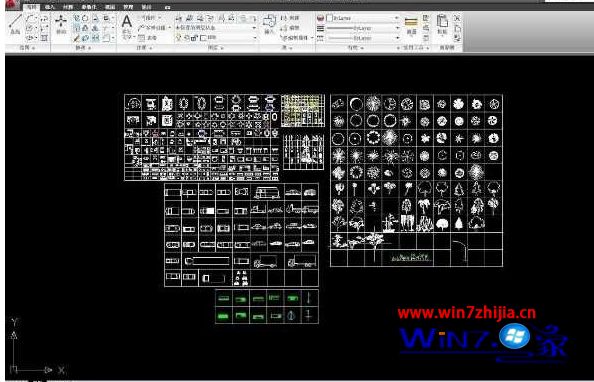Viewport: 594px width, 382px height.
Task: Click the top icon in Utilities panel
Action: click(426, 18)
